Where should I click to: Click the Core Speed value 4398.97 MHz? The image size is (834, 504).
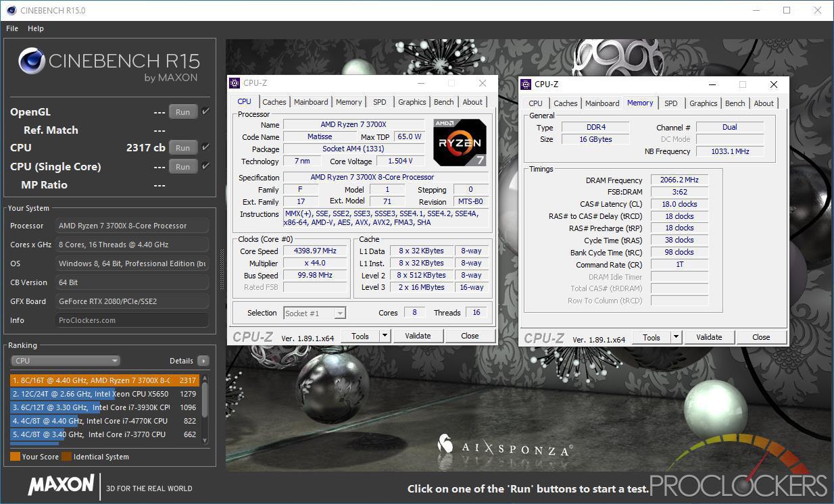click(315, 251)
